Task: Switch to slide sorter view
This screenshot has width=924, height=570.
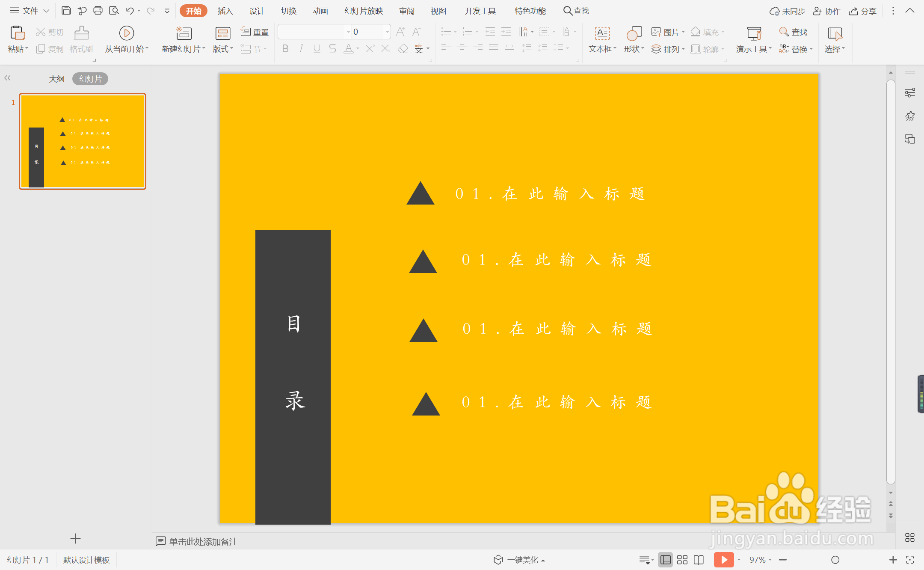Action: coord(682,560)
